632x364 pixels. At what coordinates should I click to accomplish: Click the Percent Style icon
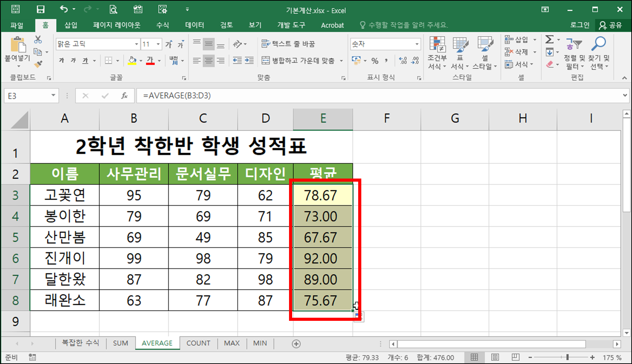374,61
